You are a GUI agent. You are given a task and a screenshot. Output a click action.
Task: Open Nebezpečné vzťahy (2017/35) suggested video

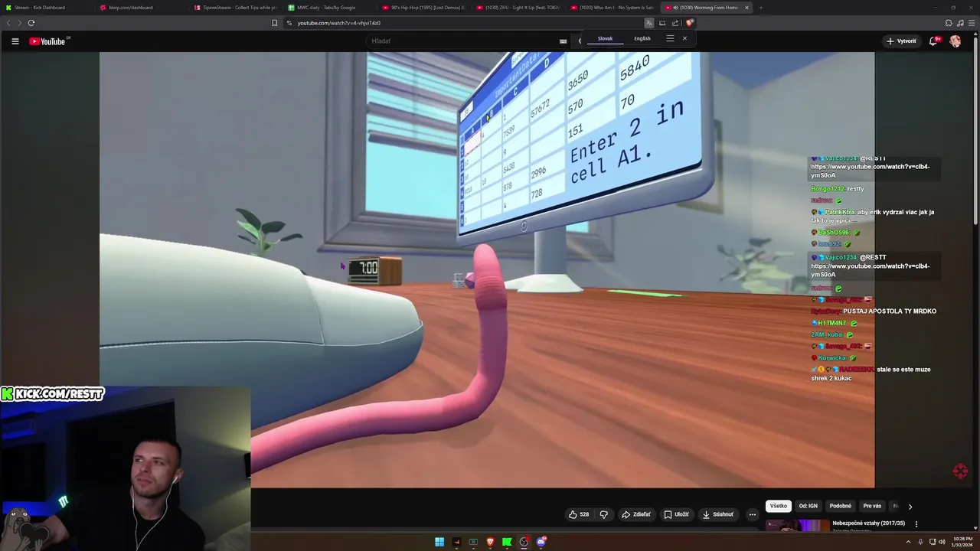click(x=868, y=523)
